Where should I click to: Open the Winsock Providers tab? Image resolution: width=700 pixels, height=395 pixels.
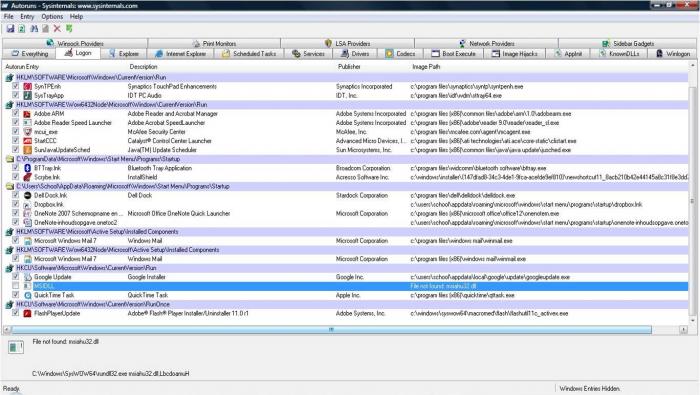75,43
